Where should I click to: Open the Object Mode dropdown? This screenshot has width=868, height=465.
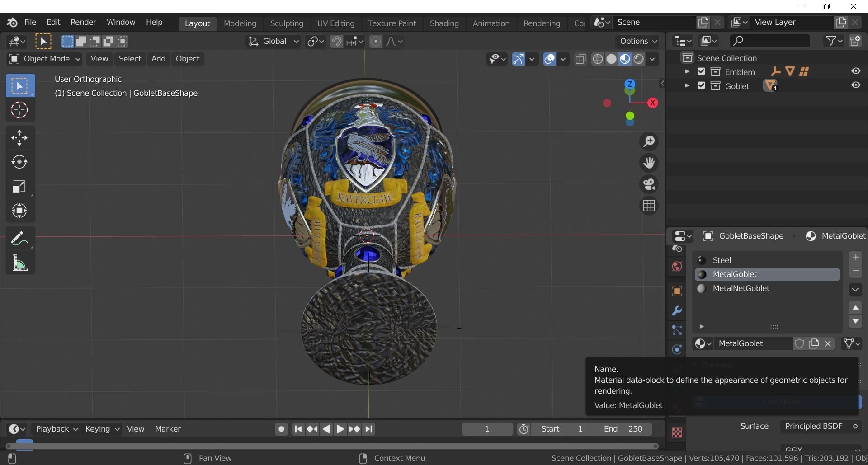pos(45,59)
